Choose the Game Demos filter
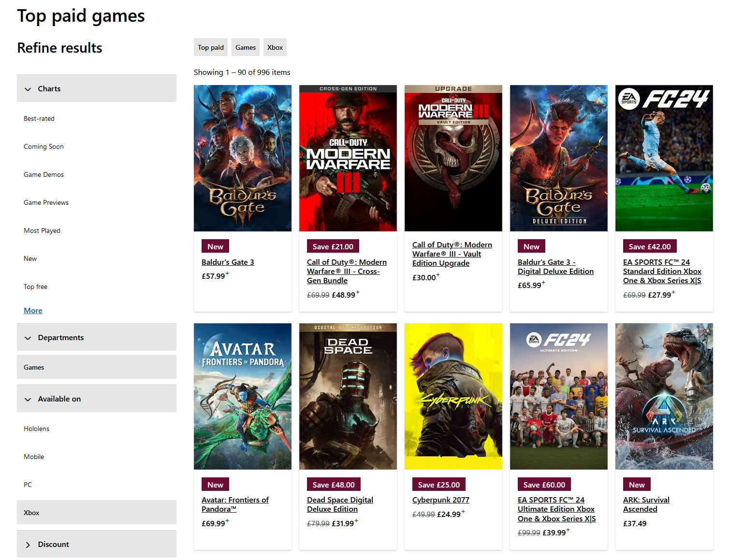Image resolution: width=729 pixels, height=560 pixels. [x=44, y=174]
